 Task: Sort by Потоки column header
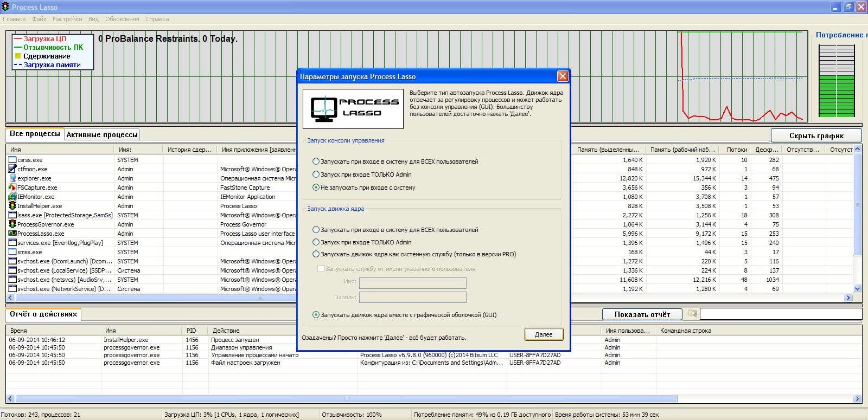point(736,150)
